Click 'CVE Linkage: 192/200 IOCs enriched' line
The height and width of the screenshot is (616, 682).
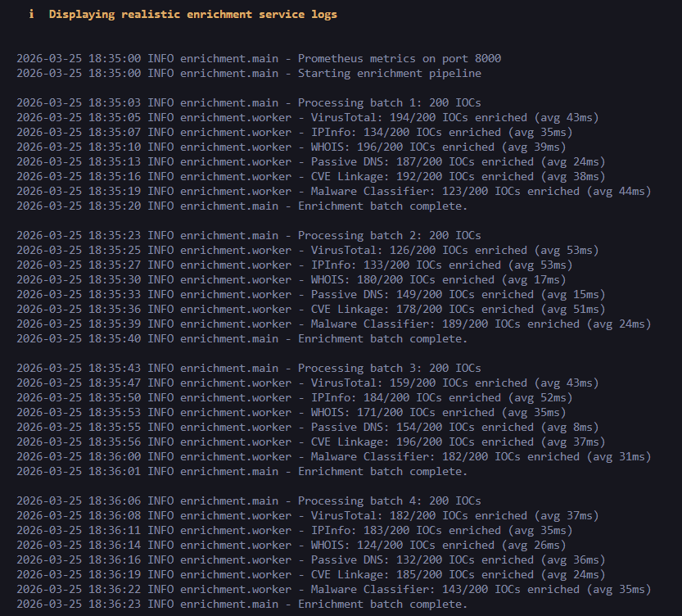(x=311, y=177)
